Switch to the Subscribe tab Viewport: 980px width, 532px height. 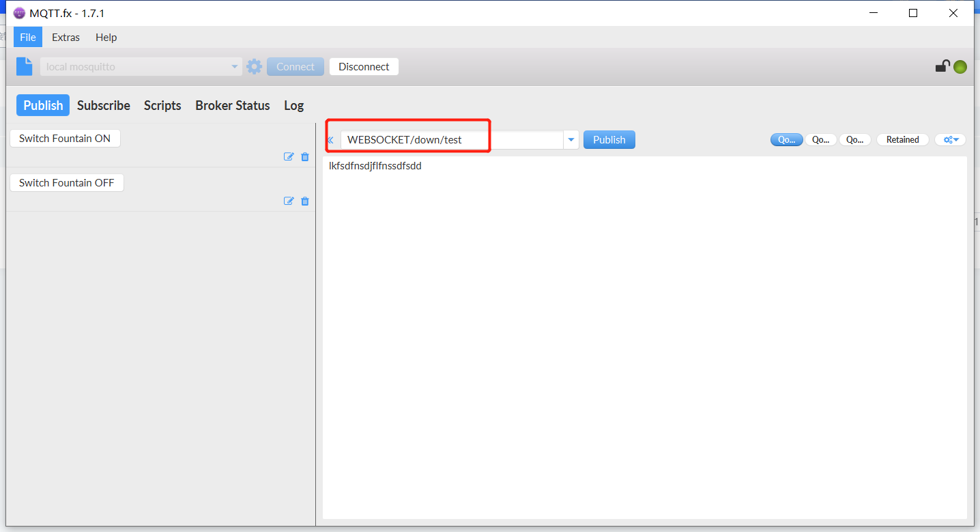pyautogui.click(x=104, y=105)
